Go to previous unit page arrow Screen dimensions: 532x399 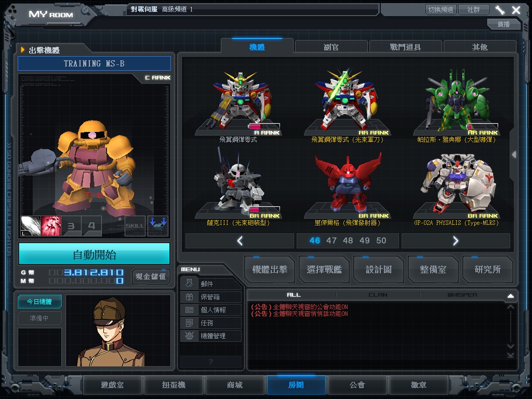coord(240,241)
